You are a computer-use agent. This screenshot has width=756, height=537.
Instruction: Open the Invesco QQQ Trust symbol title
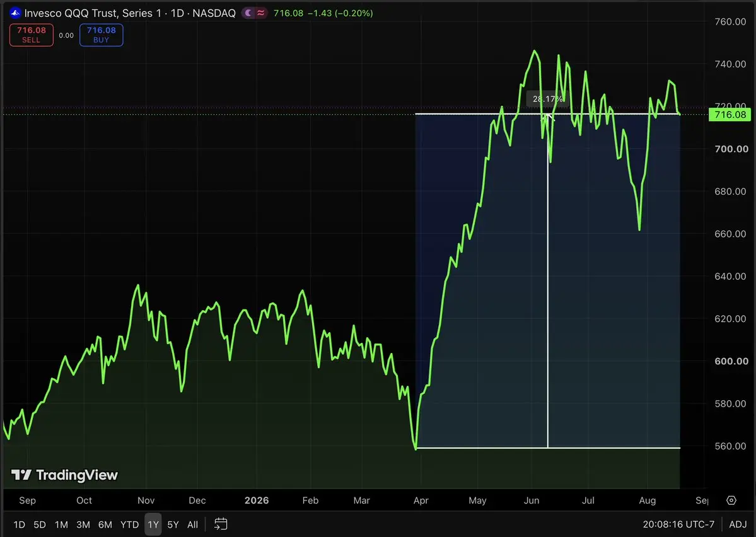130,13
